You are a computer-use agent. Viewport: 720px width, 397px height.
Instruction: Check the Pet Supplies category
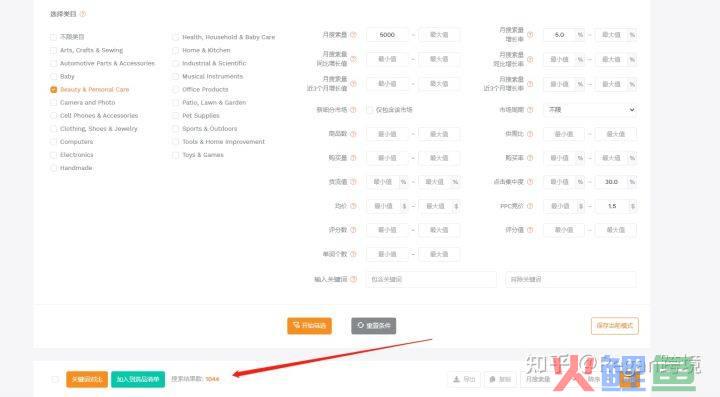point(175,116)
